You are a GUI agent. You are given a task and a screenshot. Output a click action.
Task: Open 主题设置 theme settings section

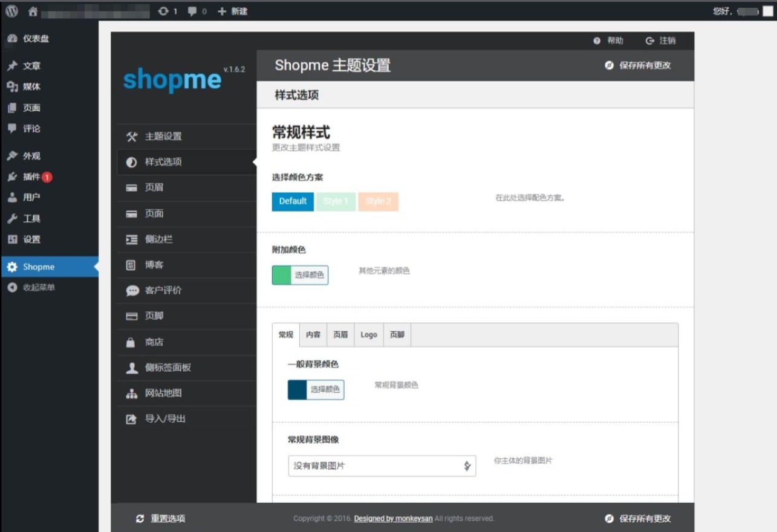[186, 137]
